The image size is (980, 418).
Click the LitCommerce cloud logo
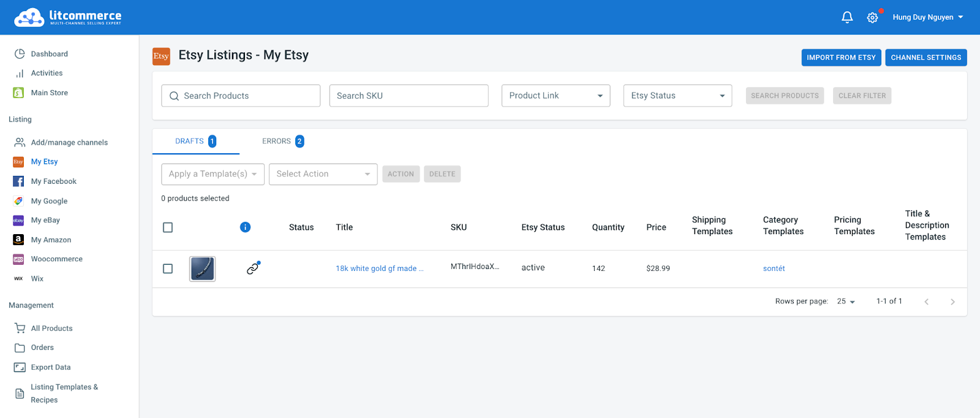click(x=29, y=17)
